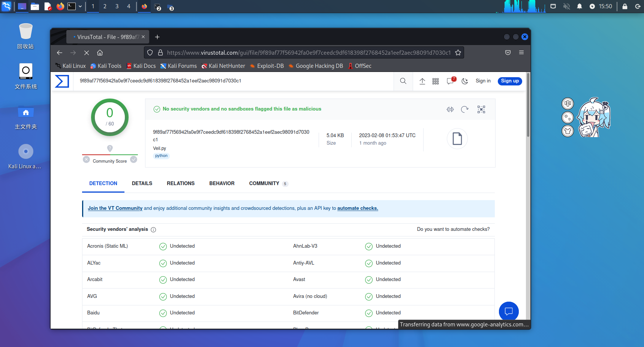Viewport: 644px width, 347px height.
Task: Switch to workspace 2
Action: click(x=105, y=6)
